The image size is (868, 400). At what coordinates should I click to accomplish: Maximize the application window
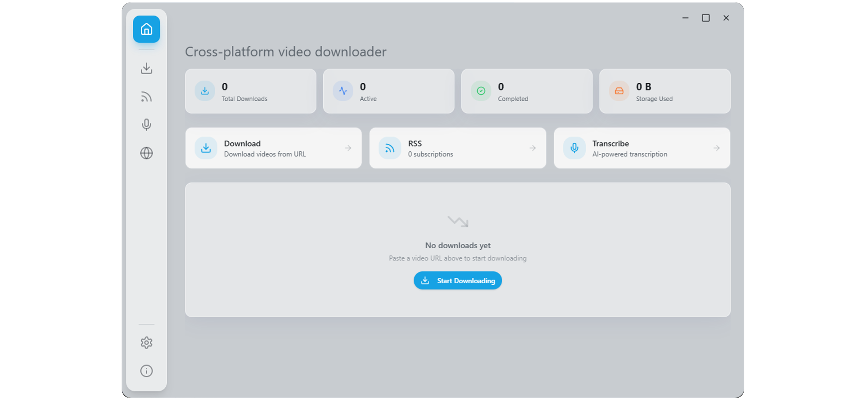(705, 18)
